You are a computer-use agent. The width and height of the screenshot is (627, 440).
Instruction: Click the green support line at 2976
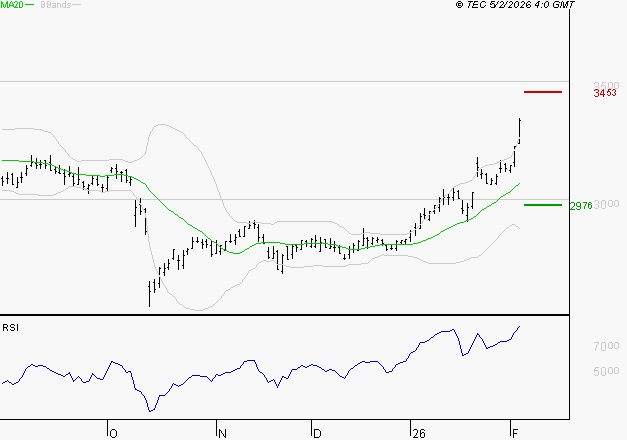click(543, 205)
